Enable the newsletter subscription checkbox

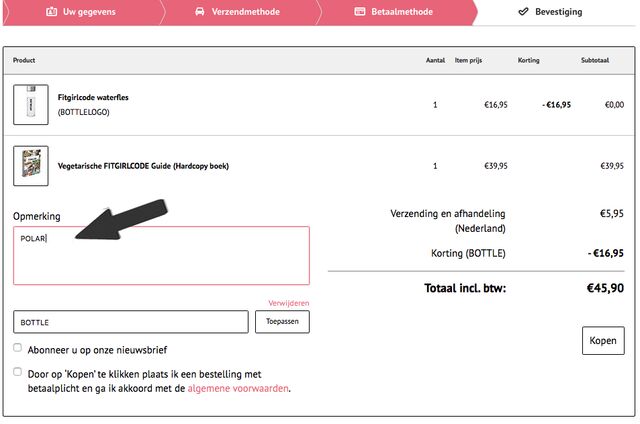click(x=18, y=348)
